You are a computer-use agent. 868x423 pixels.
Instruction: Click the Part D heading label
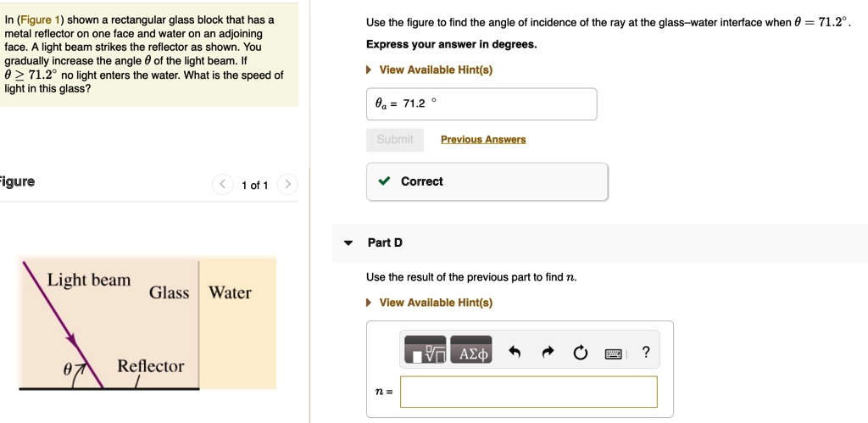click(385, 242)
